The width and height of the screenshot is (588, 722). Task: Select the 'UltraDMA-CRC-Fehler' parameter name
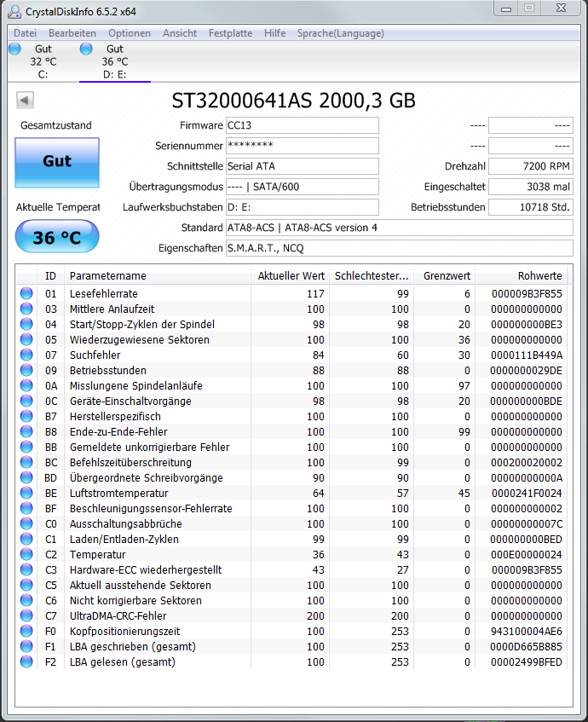118,616
